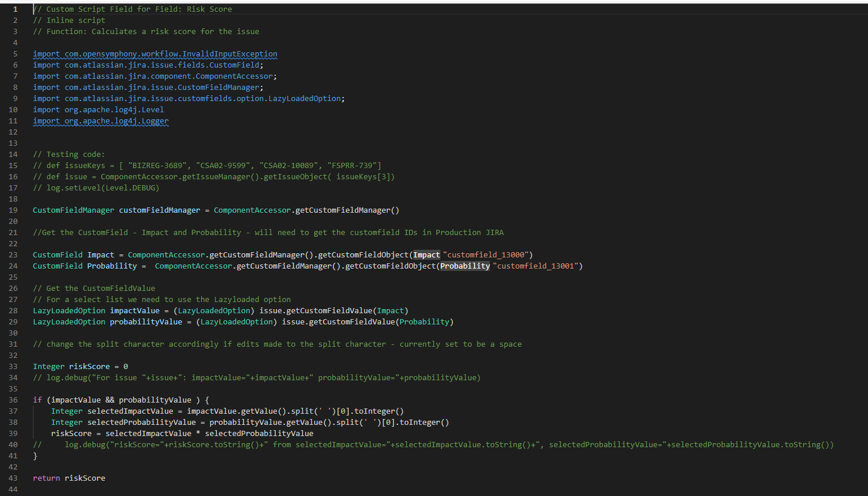Click the LazyLoadedOption import line
Image resolution: width=868 pixels, height=496 pixels.
coord(189,99)
